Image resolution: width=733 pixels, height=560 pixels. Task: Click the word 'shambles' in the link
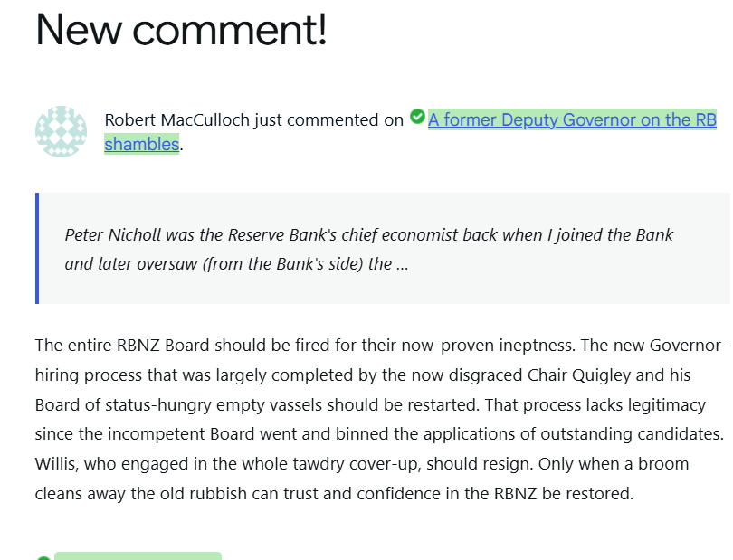click(x=142, y=143)
